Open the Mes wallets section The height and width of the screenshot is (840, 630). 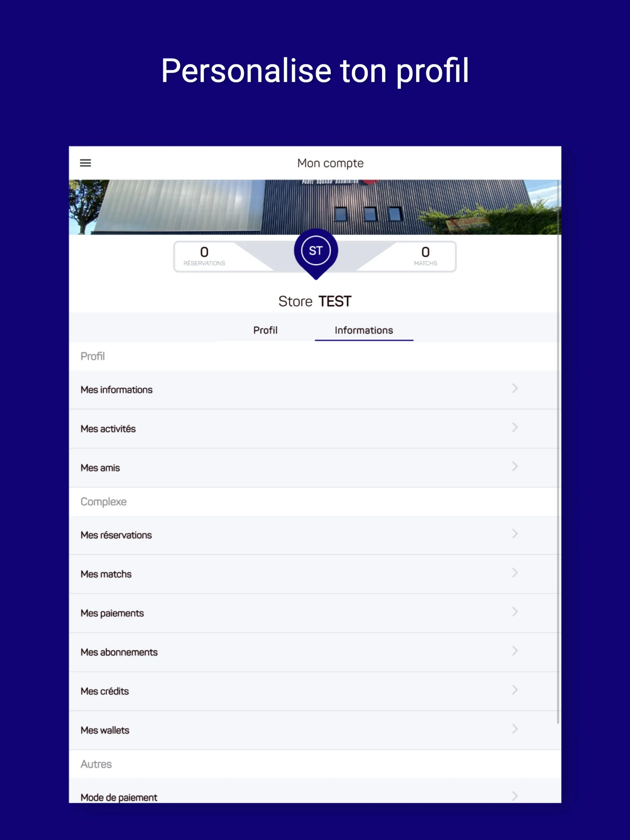(x=315, y=727)
